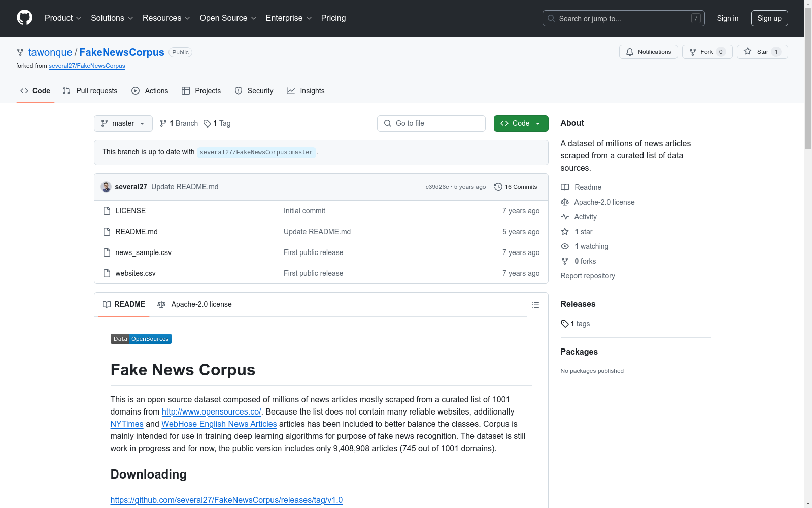Switch to the Projects tab
This screenshot has height=508, width=812.
click(201, 91)
